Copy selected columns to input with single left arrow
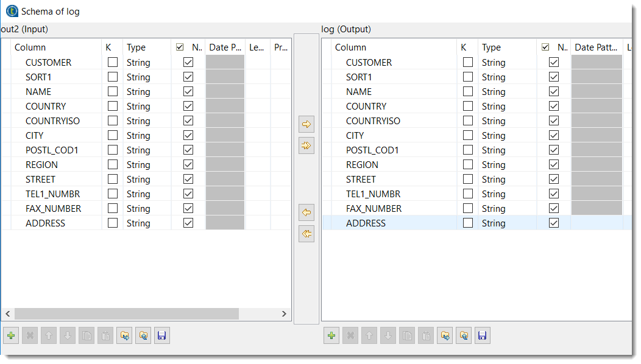This screenshot has height=364, width=641. [306, 212]
